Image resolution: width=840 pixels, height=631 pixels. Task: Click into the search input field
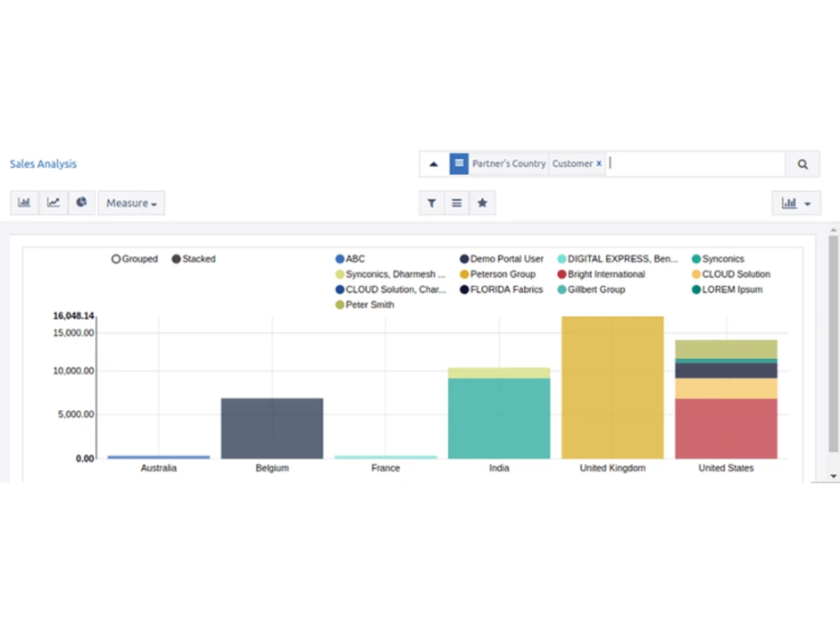[x=696, y=164]
